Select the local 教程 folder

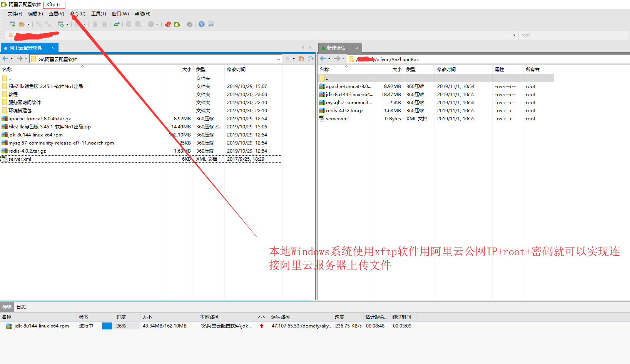(13, 95)
